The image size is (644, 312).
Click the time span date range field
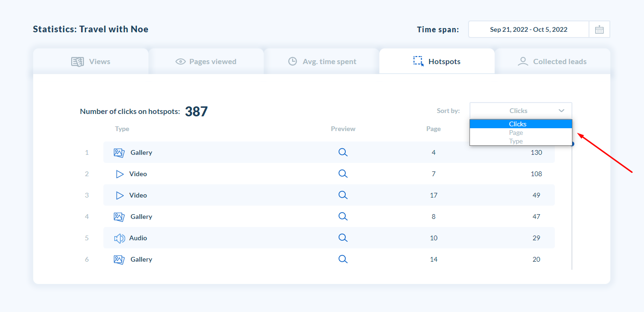pos(528,29)
